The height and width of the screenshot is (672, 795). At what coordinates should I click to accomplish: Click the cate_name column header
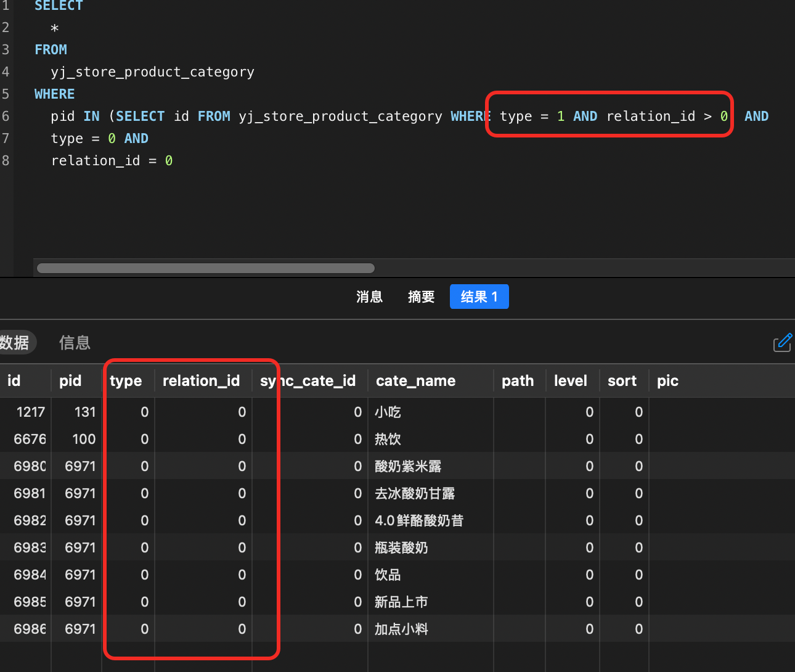(x=416, y=380)
